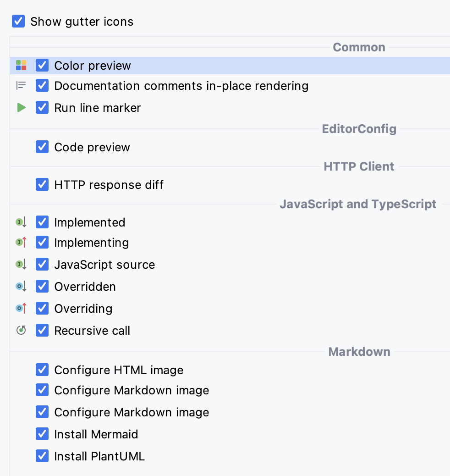Image resolution: width=450 pixels, height=476 pixels.
Task: Click the Markdown section header
Action: (359, 351)
